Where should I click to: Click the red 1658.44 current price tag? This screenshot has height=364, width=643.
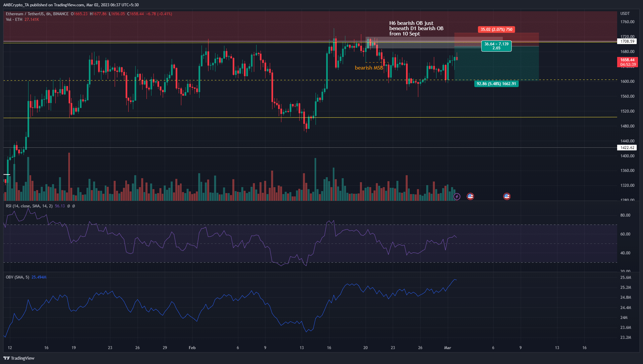[628, 60]
